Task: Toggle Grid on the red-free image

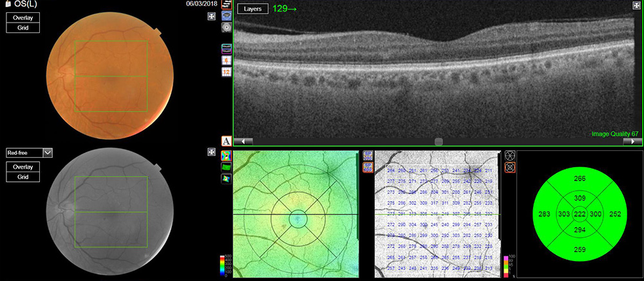Action: click(23, 177)
